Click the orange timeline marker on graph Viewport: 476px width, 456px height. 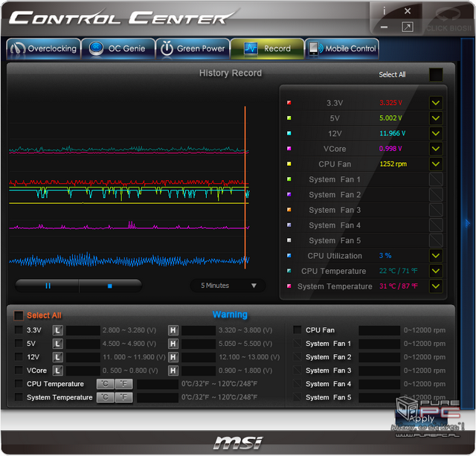[x=245, y=187]
